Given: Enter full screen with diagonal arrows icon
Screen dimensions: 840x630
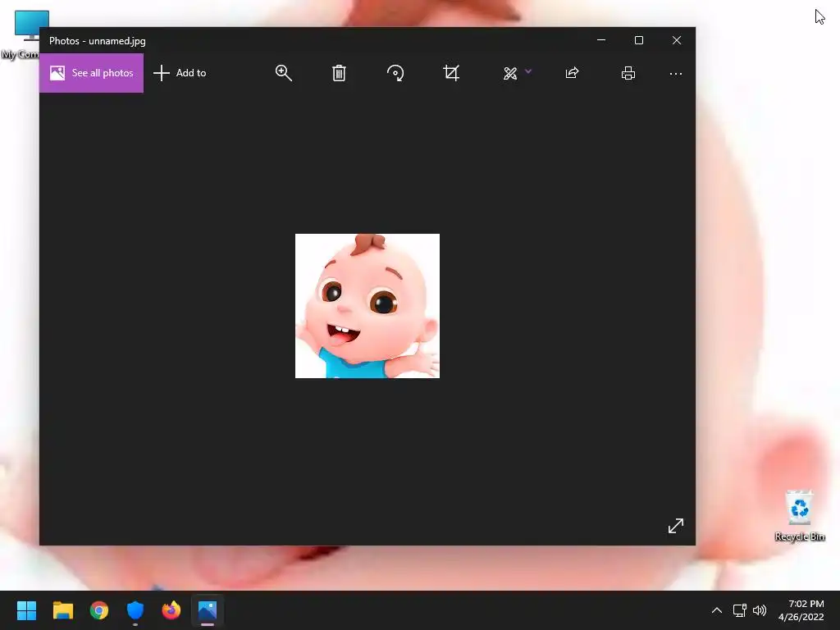Looking at the screenshot, I should click(x=676, y=526).
